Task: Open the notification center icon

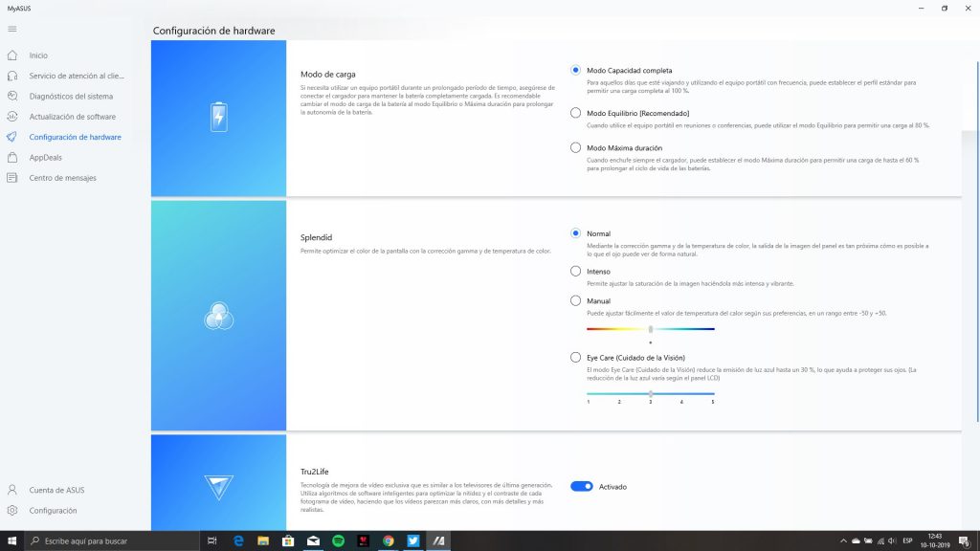Action: (x=966, y=541)
